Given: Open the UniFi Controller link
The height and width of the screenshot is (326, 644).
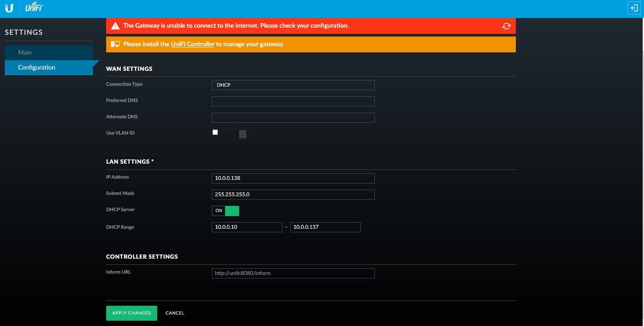Looking at the screenshot, I should (192, 44).
